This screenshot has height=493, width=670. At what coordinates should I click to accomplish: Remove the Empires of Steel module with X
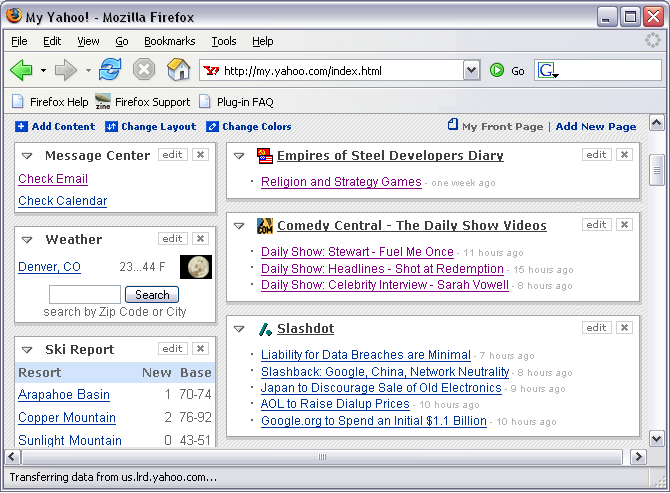pos(624,155)
